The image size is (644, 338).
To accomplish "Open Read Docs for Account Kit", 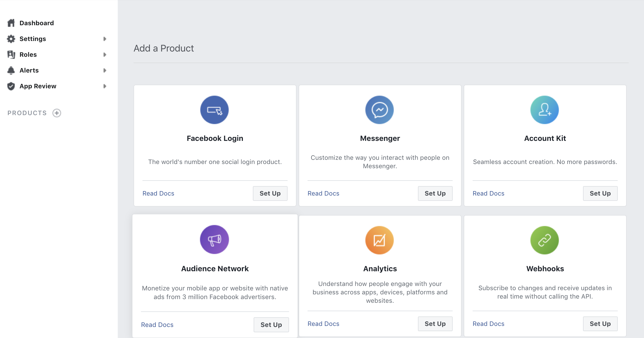I will 488,193.
